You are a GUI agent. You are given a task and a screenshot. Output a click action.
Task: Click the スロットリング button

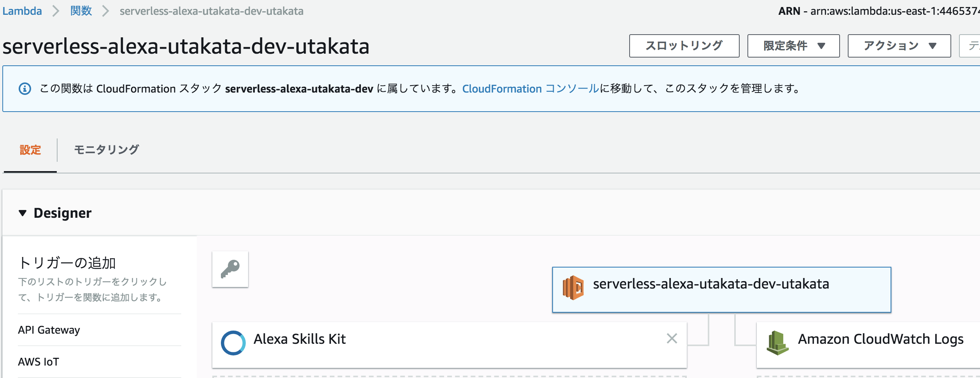pyautogui.click(x=684, y=46)
